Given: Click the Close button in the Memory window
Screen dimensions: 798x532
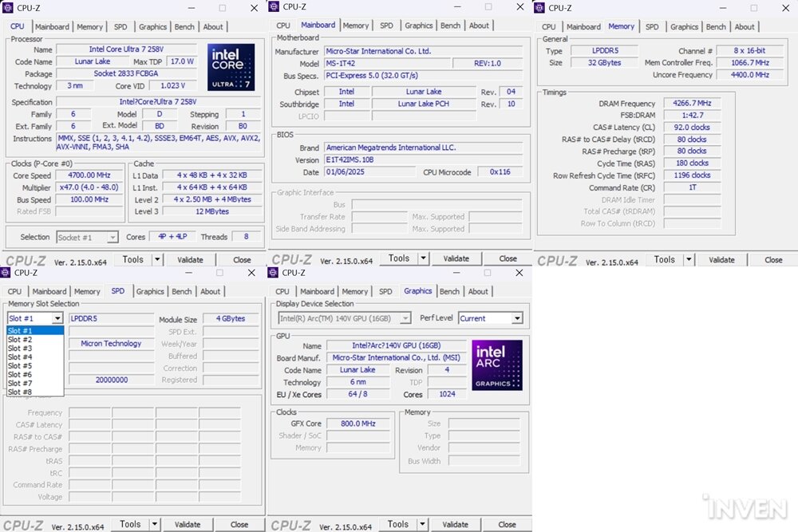Looking at the screenshot, I should (x=773, y=259).
